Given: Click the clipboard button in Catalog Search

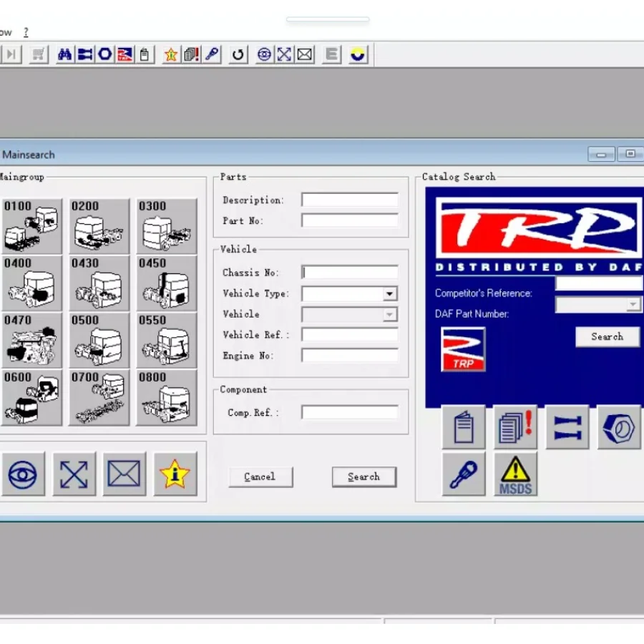Looking at the screenshot, I should [464, 428].
